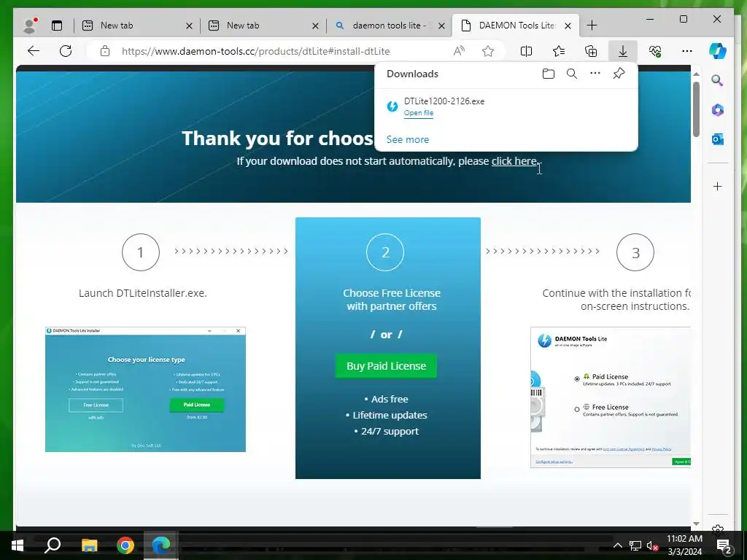
Task: Close the daemon tools lite search tab
Action: click(441, 26)
